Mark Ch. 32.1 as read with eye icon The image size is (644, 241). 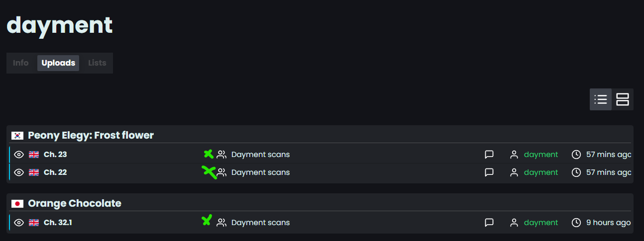point(19,223)
